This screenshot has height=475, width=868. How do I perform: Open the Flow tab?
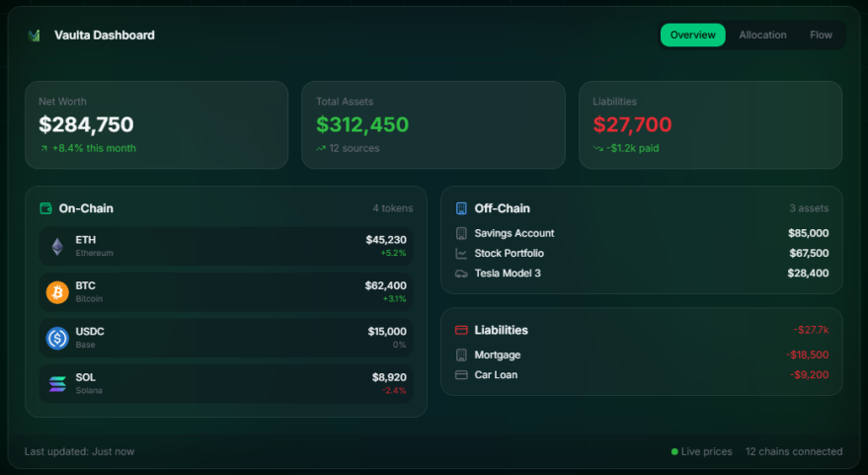(821, 35)
